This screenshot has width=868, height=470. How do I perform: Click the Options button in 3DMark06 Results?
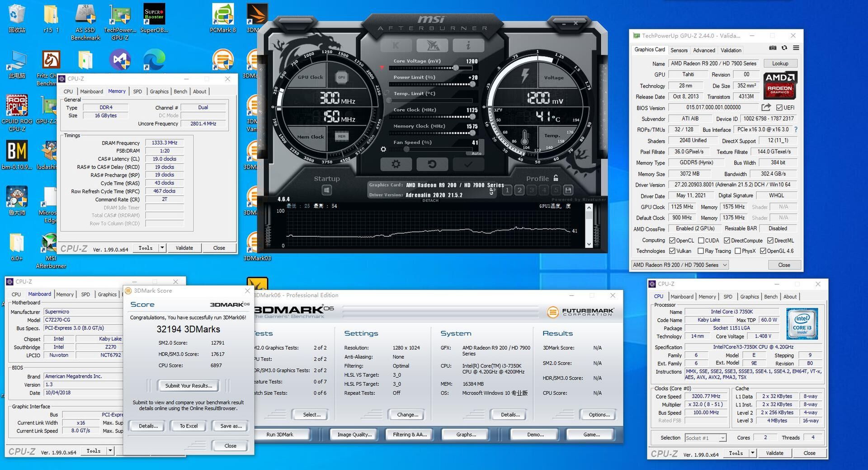pyautogui.click(x=599, y=414)
